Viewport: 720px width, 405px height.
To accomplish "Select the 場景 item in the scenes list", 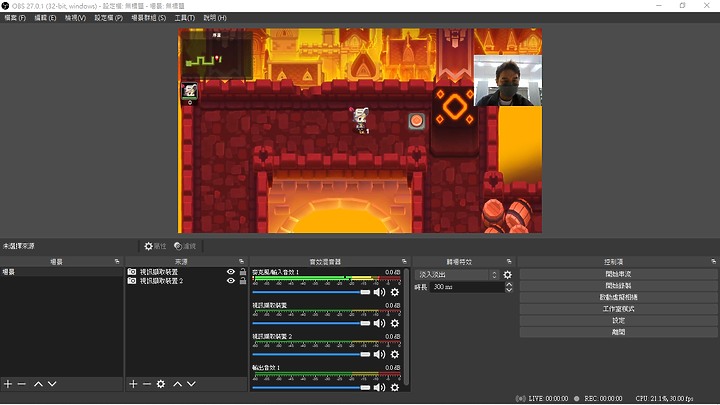I will (62, 272).
